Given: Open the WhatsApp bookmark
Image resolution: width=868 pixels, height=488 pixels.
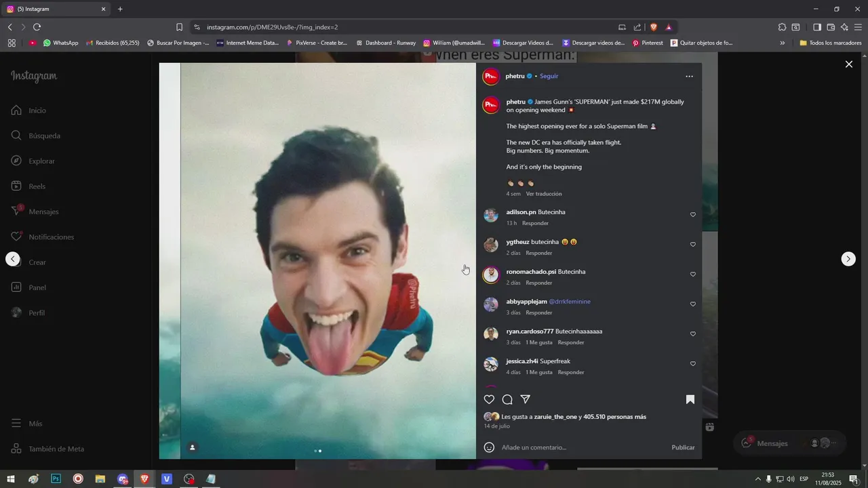Looking at the screenshot, I should [60, 43].
